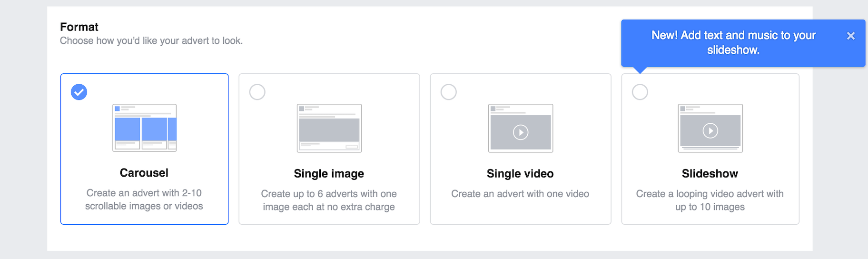Dismiss the slideshow tooltip with X
This screenshot has width=868, height=259.
(851, 36)
